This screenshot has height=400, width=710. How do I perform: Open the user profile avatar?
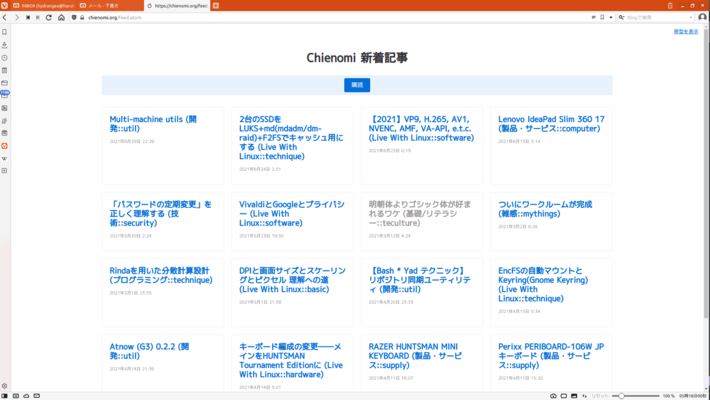tap(702, 17)
